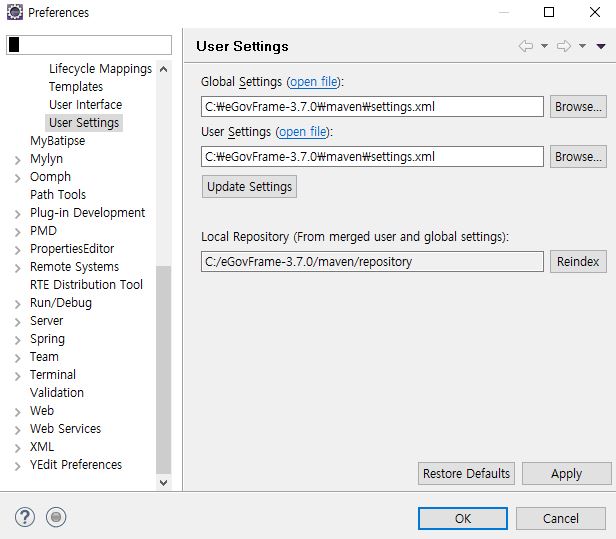Image resolution: width=616 pixels, height=539 pixels.
Task: Click the forward navigation arrow icon
Action: pos(563,46)
